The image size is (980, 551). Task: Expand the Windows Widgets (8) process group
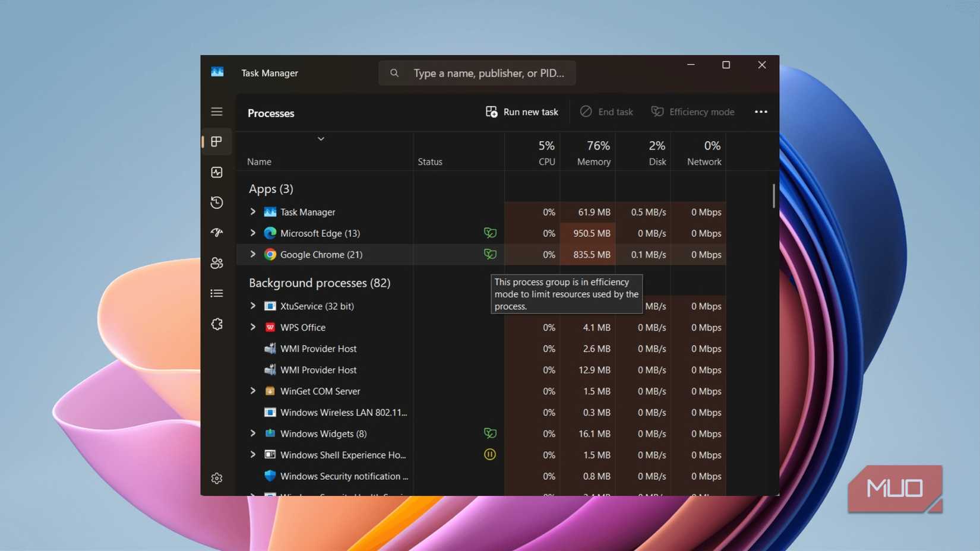(253, 433)
